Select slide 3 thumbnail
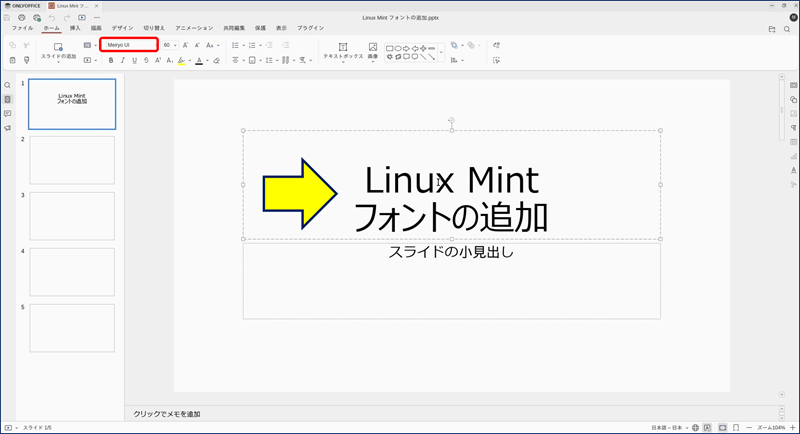The width and height of the screenshot is (800, 434). [72, 216]
